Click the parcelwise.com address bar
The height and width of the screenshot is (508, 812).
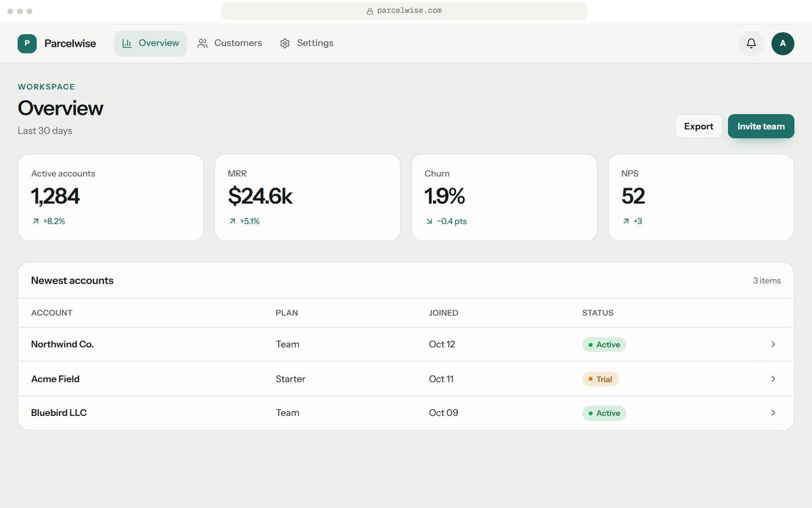pyautogui.click(x=404, y=11)
